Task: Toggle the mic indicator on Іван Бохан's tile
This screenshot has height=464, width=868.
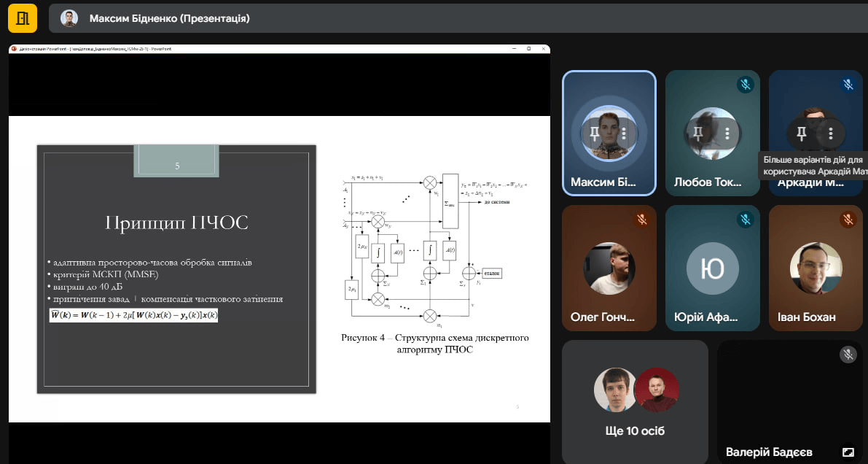Action: click(x=848, y=220)
